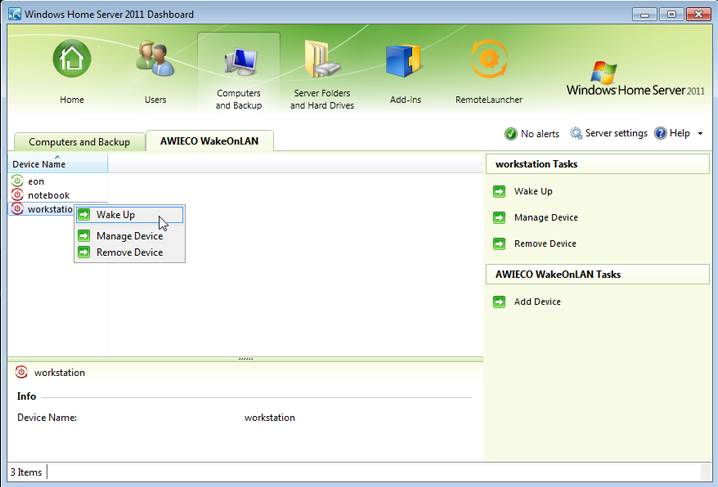Click the arrow icon beside context-menu Manage Device
Viewport: 718px width, 487px height.
[84, 236]
